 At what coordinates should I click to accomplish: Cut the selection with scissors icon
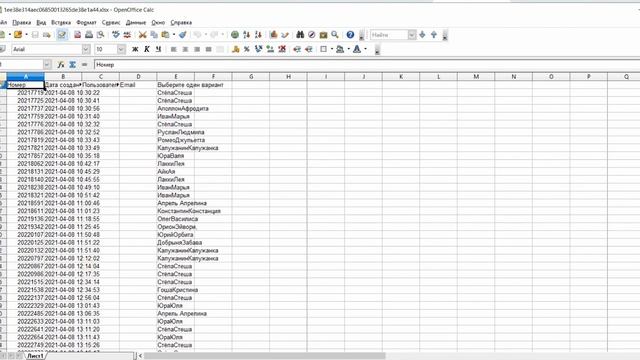pos(142,35)
